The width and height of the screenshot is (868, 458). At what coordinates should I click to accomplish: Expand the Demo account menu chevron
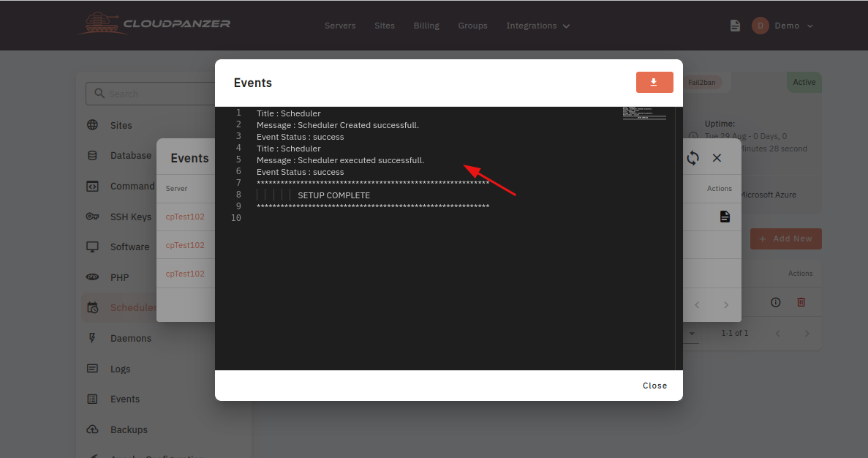click(810, 26)
